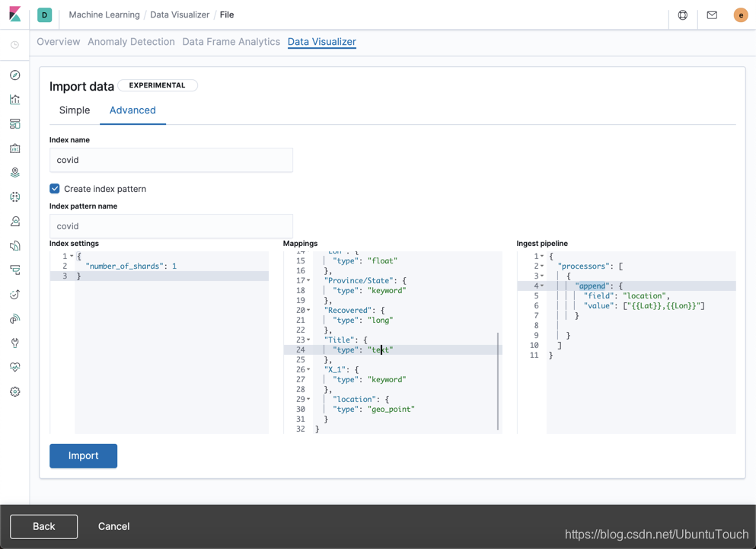This screenshot has width=756, height=549.
Task: Click the File breadcrumb
Action: coord(227,15)
